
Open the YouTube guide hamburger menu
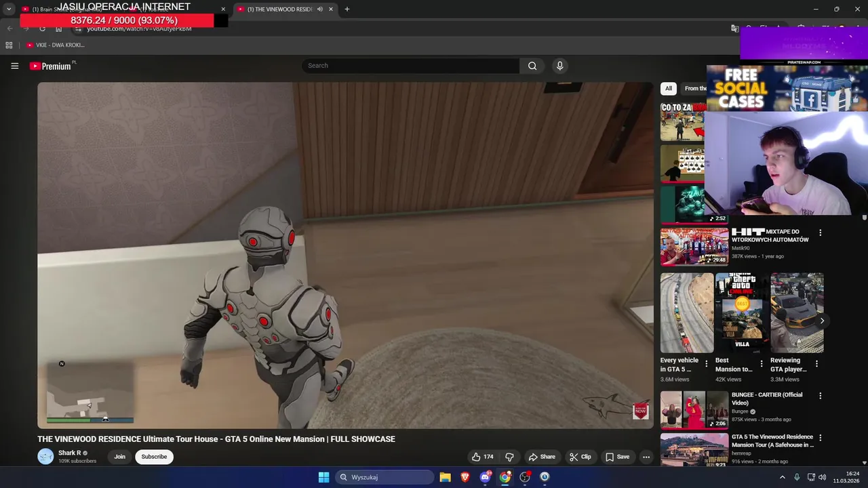[x=14, y=66]
